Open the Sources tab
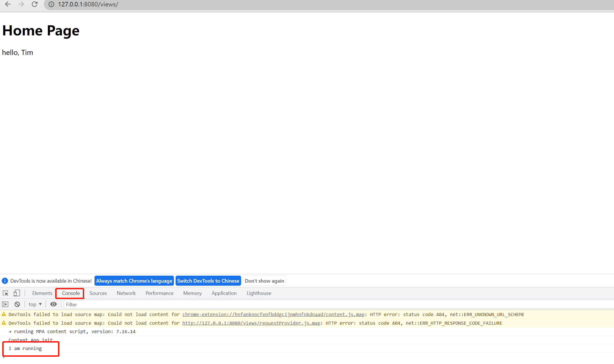 click(98, 293)
